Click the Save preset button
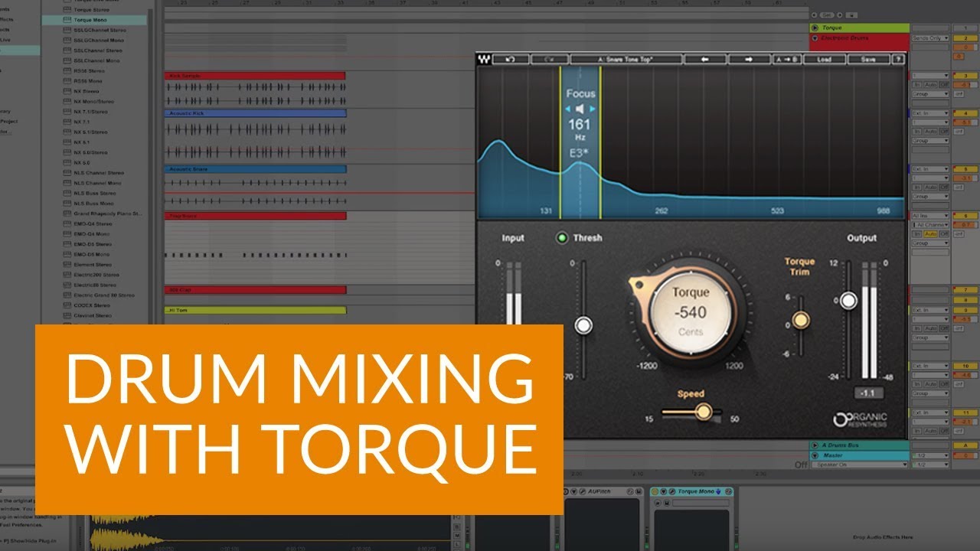Viewport: 980px width, 551px height. pos(868,59)
